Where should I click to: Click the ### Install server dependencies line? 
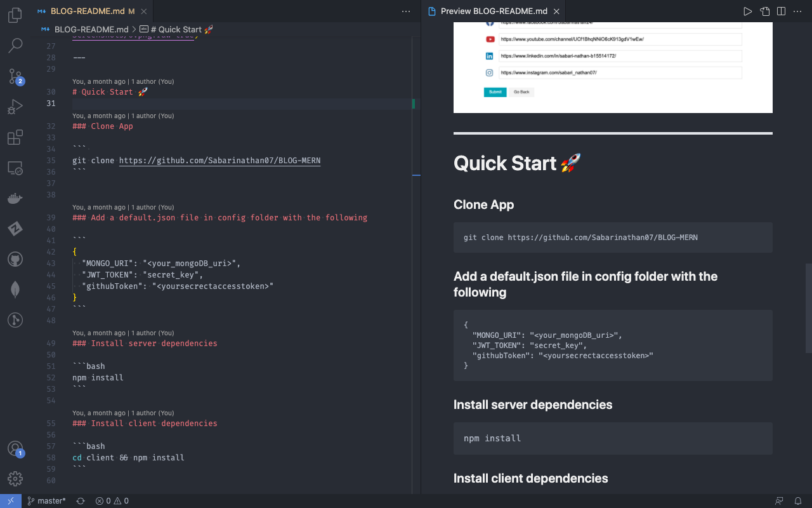coord(145,344)
